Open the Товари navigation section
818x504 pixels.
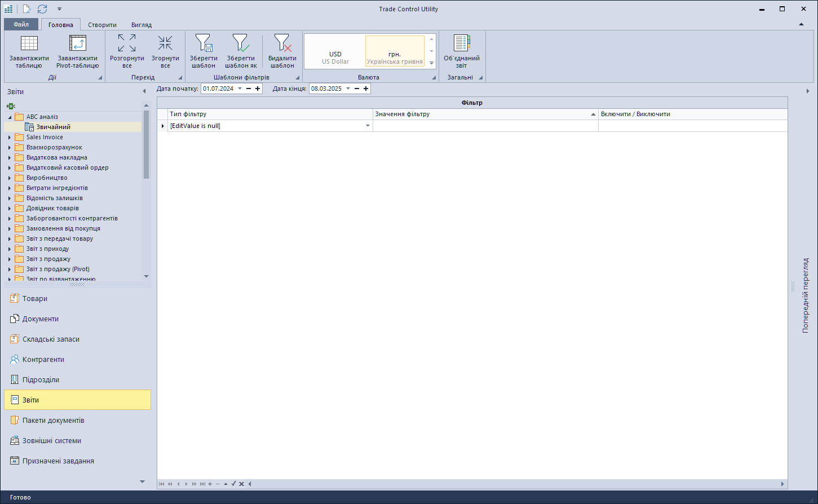[77, 299]
